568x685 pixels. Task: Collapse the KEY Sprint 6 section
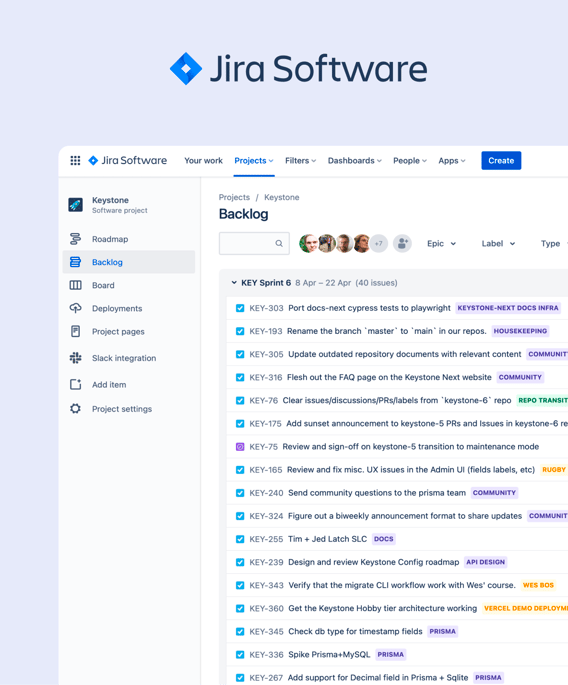[x=234, y=283]
